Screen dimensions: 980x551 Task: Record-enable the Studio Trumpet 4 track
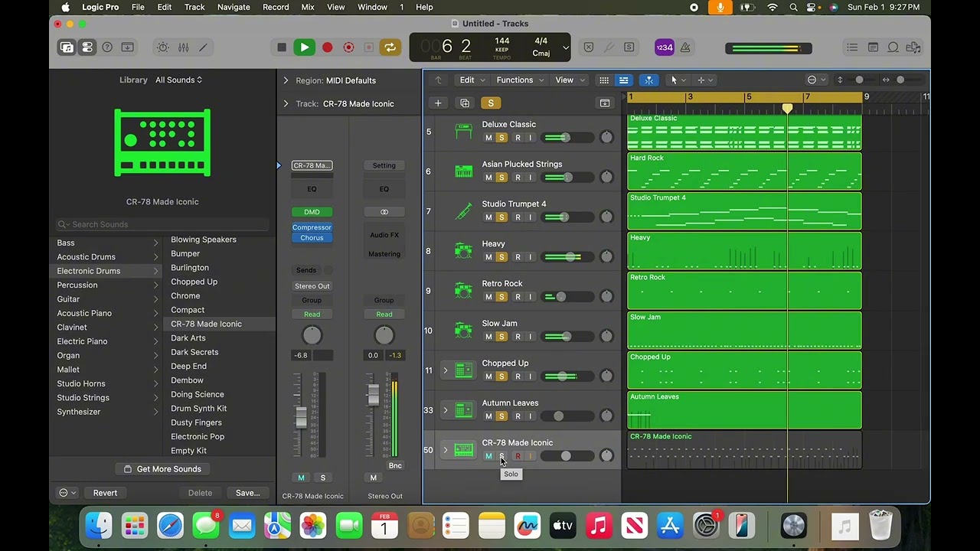click(x=518, y=217)
